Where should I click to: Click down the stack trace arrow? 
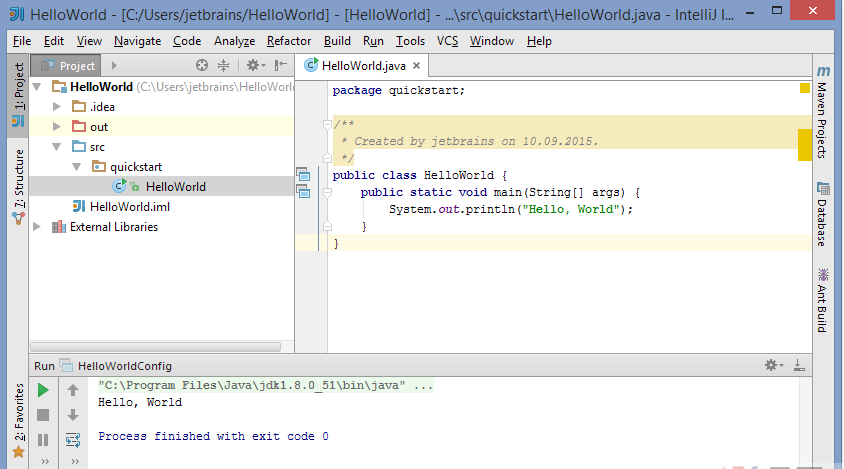73,415
